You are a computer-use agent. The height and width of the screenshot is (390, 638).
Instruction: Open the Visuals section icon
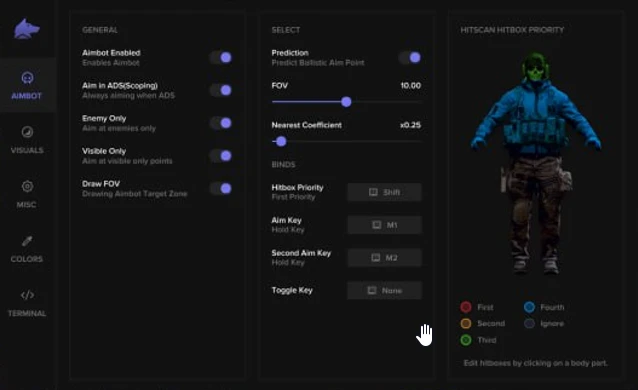tap(27, 132)
